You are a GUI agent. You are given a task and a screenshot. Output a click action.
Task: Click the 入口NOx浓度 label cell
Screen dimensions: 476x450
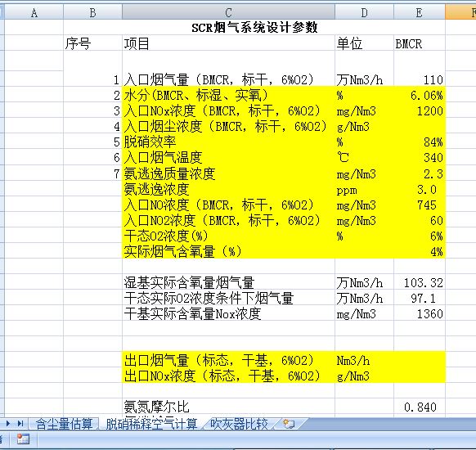[x=228, y=110]
